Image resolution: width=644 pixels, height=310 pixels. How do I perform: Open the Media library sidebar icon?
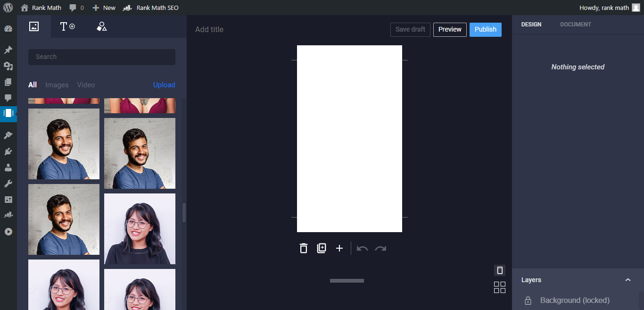coord(8,66)
